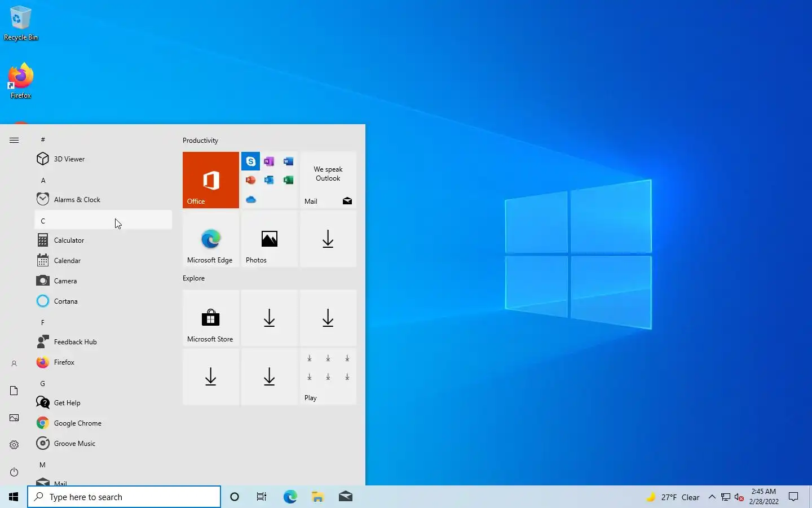Open Cortana circle on the taskbar
The width and height of the screenshot is (812, 508).
pos(235,497)
